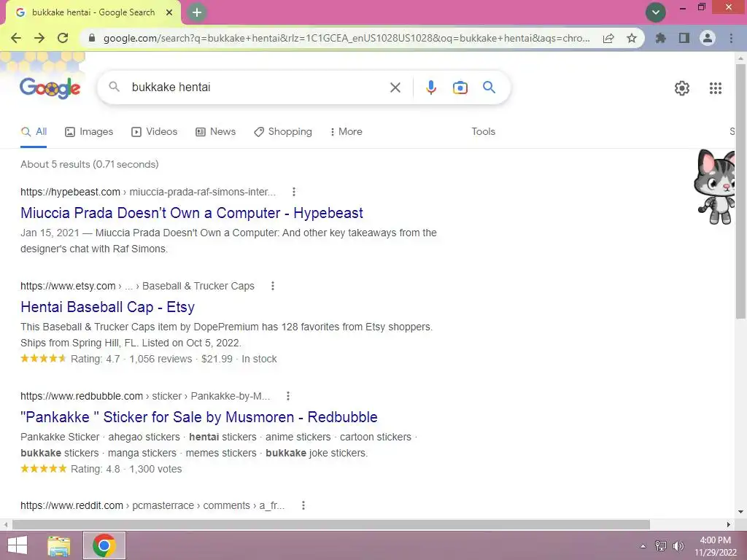Close the Google Search tab
Screen dimensions: 747x560
point(169,13)
